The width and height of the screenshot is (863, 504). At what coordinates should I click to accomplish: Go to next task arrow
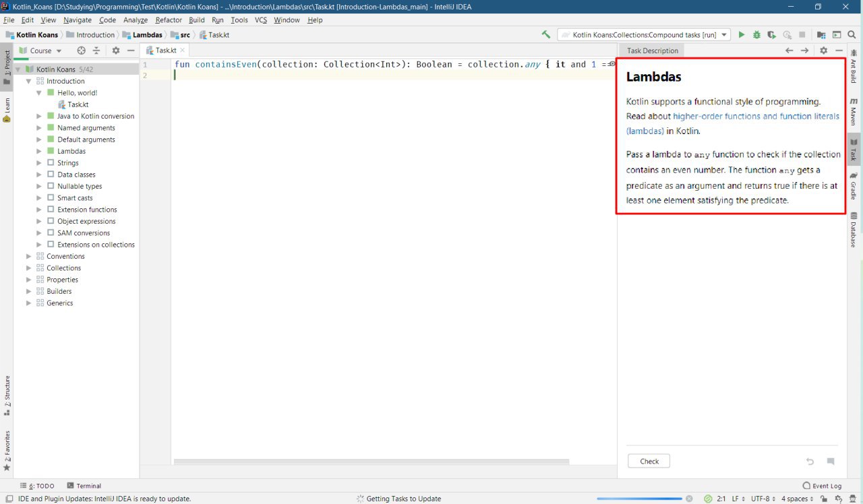pyautogui.click(x=804, y=51)
